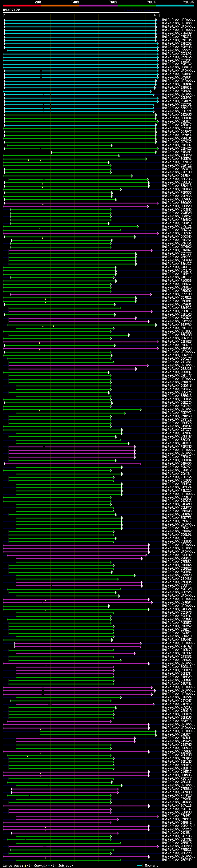Viewport: 197px width, 868px height.
Task: Click the UniRef100_Q6H792 label
Action: point(177,257)
